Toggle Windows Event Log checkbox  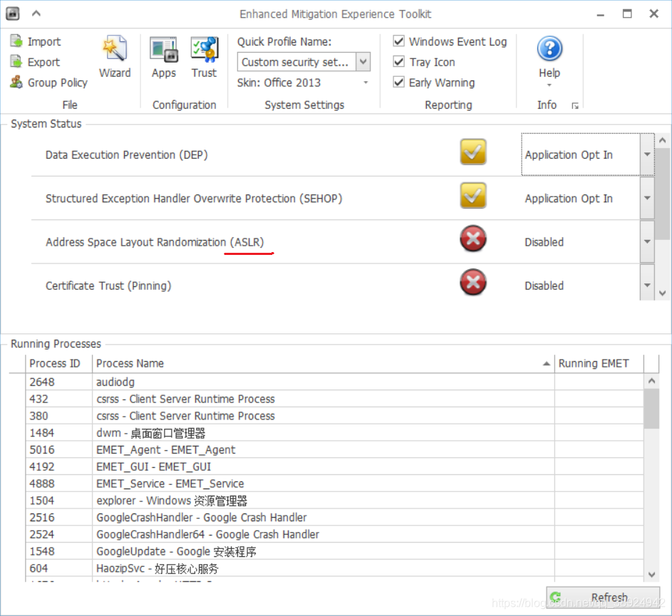tap(398, 41)
